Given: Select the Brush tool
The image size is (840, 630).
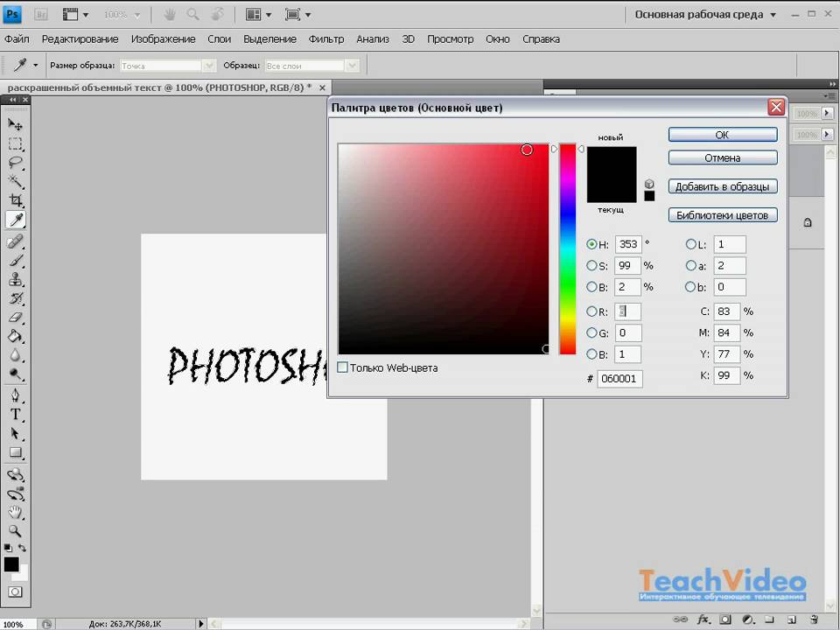Looking at the screenshot, I should pos(15,261).
